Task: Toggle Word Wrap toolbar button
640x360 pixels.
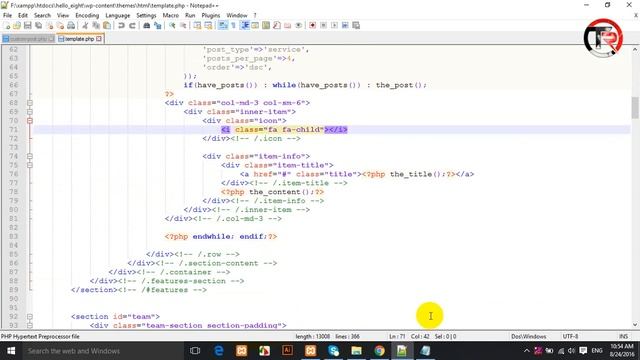Action: point(223,25)
